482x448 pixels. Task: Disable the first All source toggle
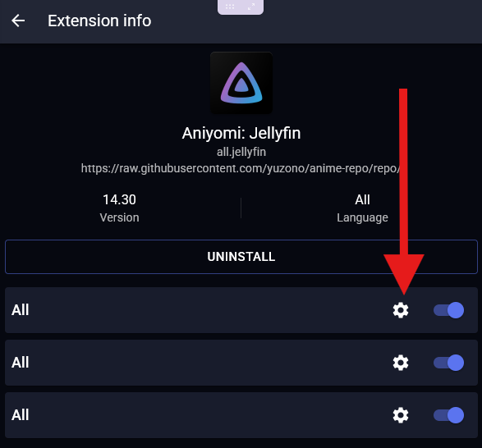pyautogui.click(x=448, y=310)
